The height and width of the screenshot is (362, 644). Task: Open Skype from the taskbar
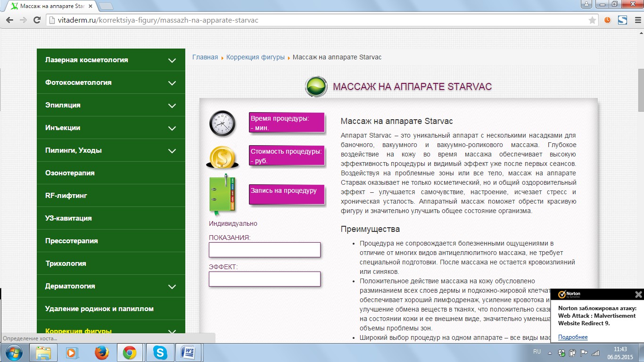(160, 353)
